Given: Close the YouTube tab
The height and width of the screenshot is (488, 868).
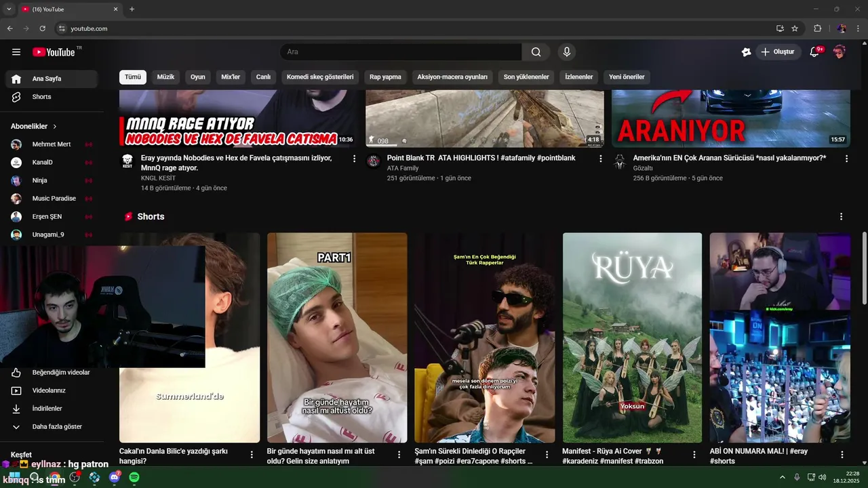Looking at the screenshot, I should tap(115, 9).
